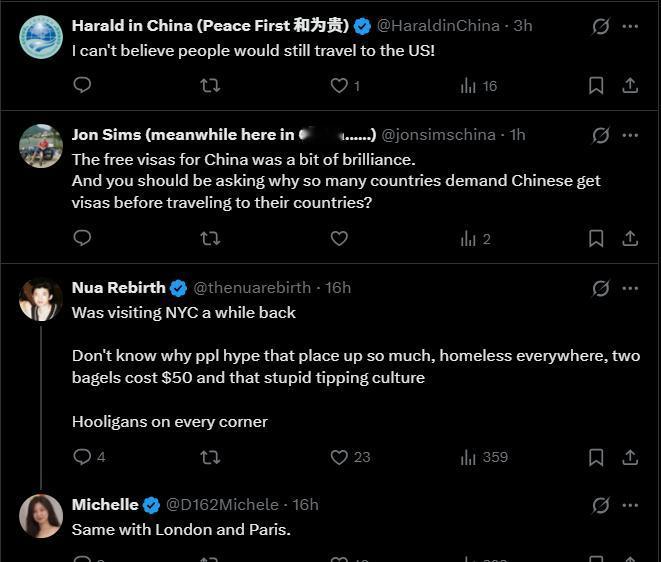Open more options on Jon Sims' tweet
Viewport: 661px width, 562px height.
630,135
